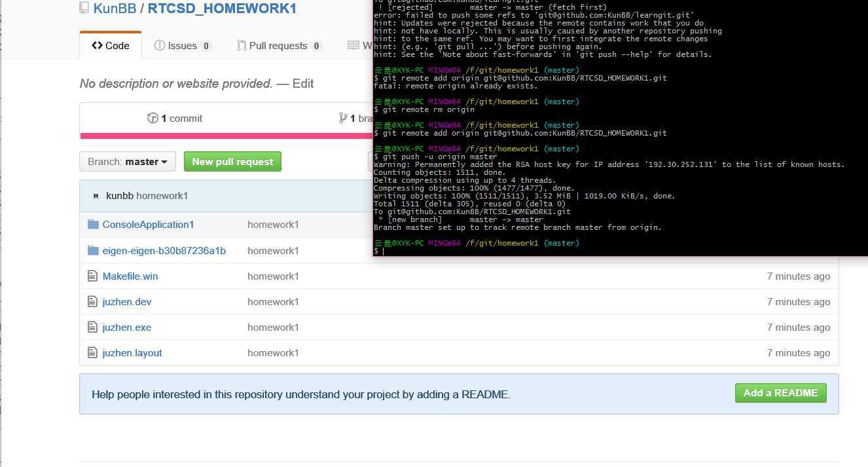The image size is (868, 467).
Task: Click the ConsoleApplication1 folder icon
Action: pyautogui.click(x=93, y=225)
